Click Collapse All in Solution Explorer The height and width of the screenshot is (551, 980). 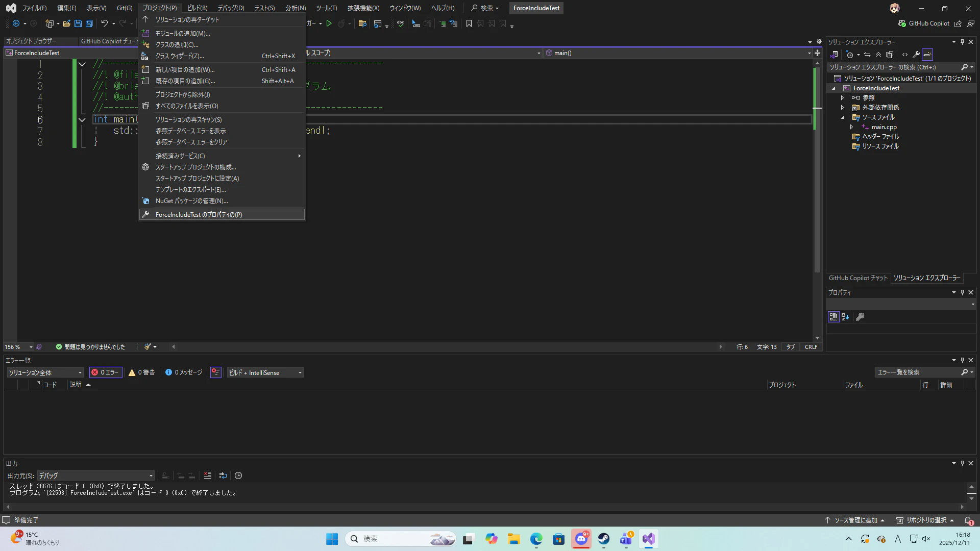878,55
